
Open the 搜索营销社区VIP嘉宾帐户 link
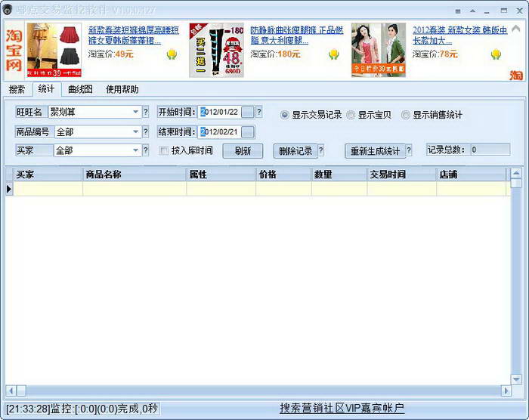(342, 408)
